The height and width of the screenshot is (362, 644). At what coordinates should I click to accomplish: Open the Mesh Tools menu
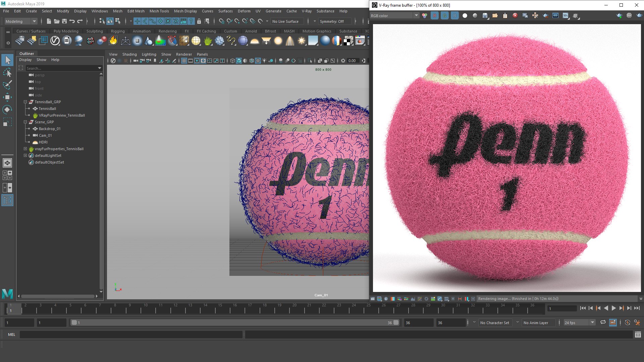click(x=159, y=11)
